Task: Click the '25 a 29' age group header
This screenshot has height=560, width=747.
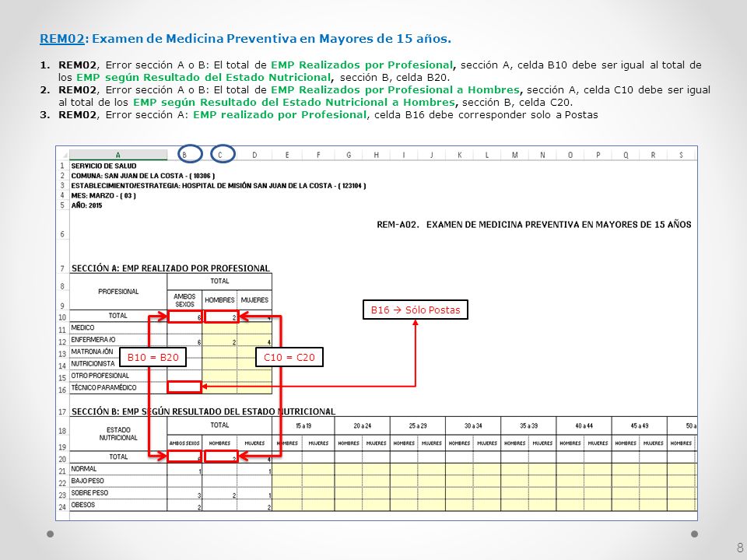Action: click(x=418, y=425)
